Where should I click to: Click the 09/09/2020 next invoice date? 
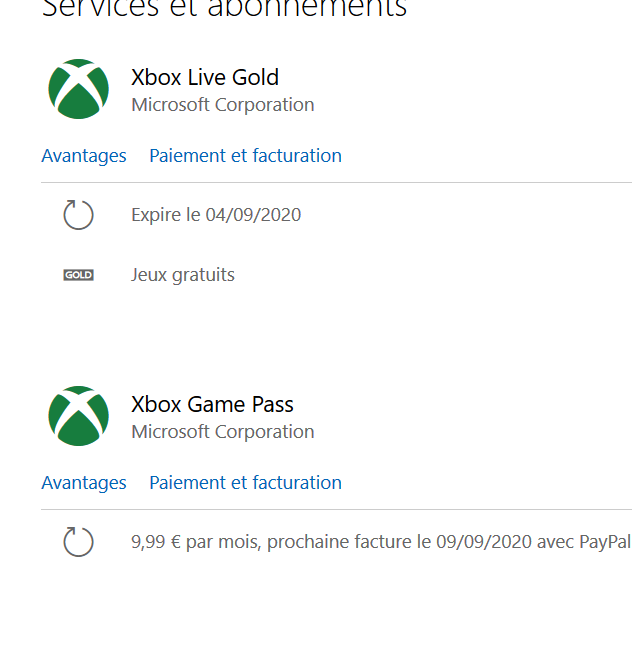coord(484,542)
